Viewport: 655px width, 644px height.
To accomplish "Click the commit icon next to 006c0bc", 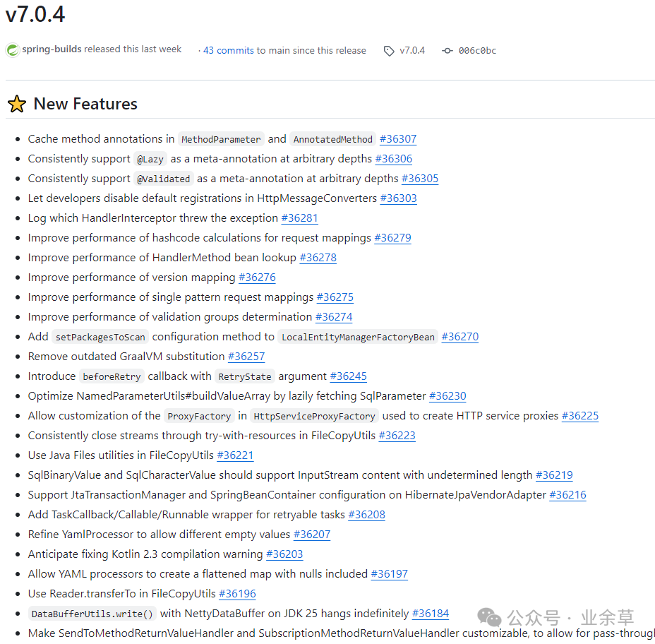I will point(447,50).
